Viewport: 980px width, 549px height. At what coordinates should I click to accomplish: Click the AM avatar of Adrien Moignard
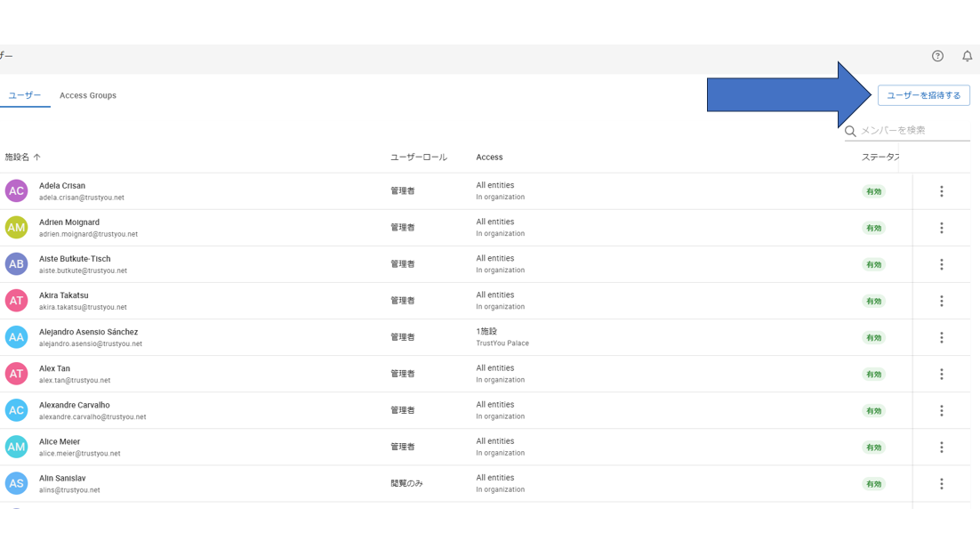tap(16, 228)
